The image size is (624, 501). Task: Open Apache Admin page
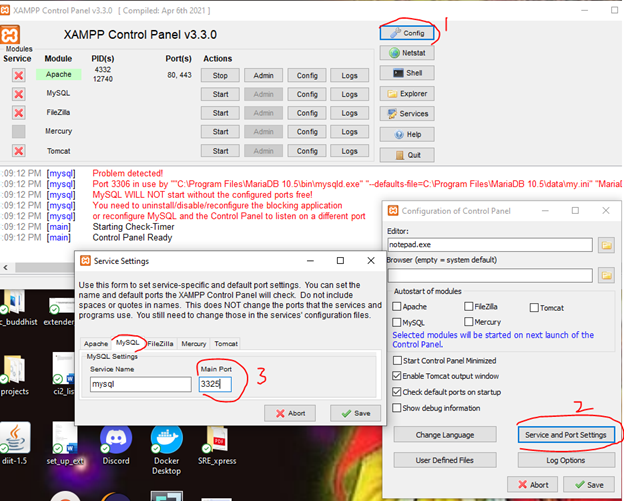click(x=263, y=75)
